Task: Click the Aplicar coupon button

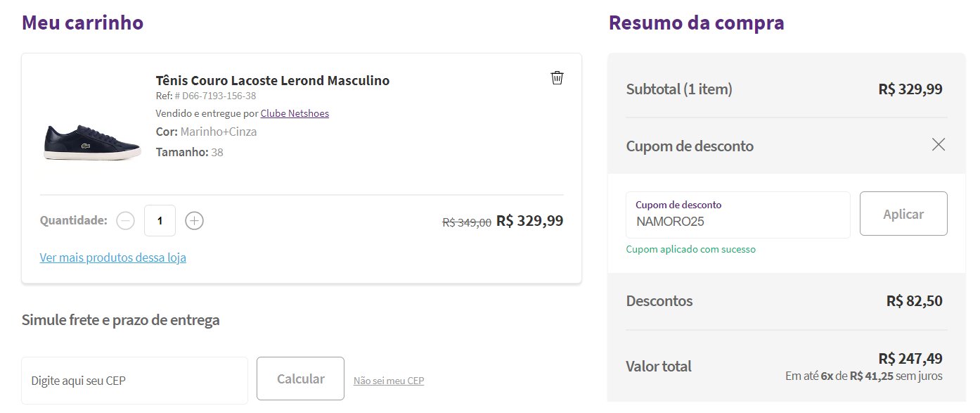Action: pyautogui.click(x=903, y=214)
